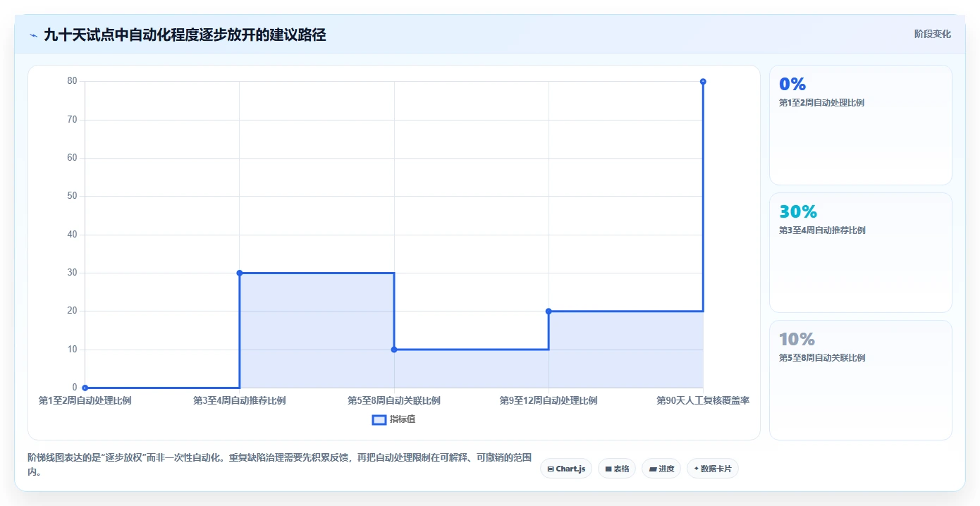Select the 进度 tag
The height and width of the screenshot is (506, 980).
pyautogui.click(x=661, y=469)
